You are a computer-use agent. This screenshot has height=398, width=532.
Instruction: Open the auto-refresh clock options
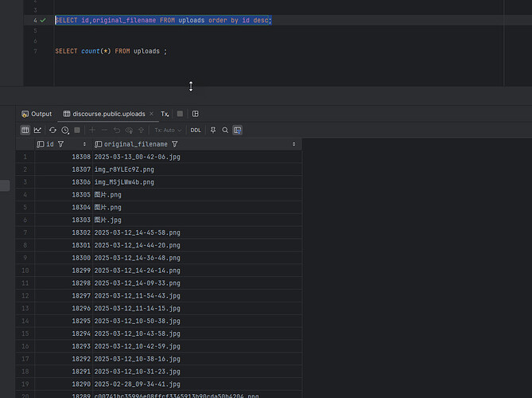tap(65, 130)
